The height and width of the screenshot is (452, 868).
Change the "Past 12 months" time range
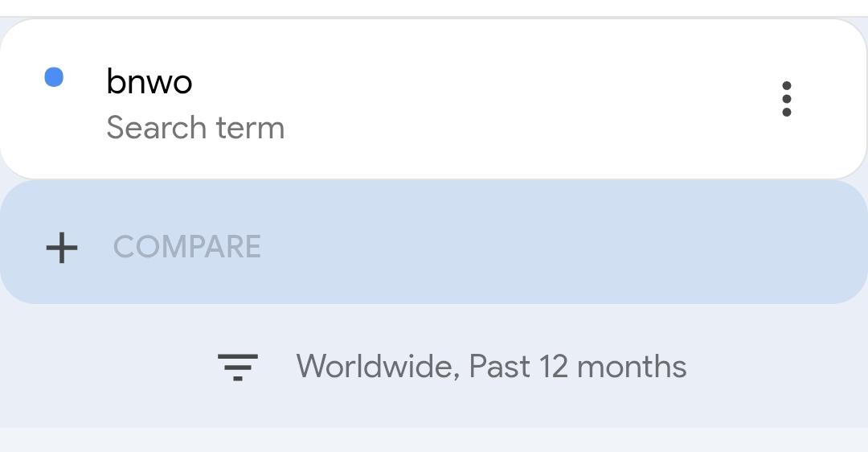tap(577, 367)
